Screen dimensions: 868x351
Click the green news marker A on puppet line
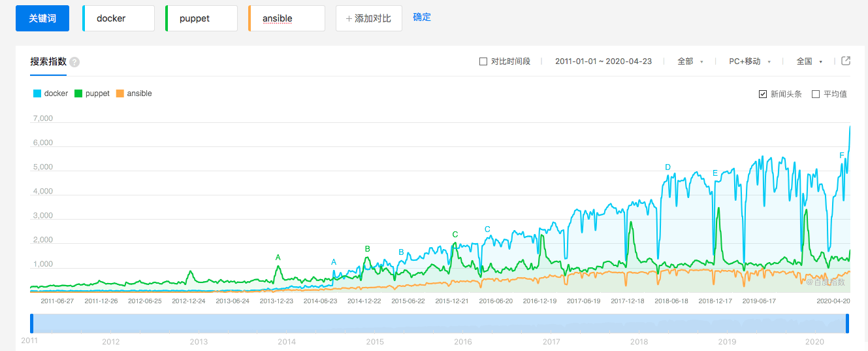click(278, 258)
